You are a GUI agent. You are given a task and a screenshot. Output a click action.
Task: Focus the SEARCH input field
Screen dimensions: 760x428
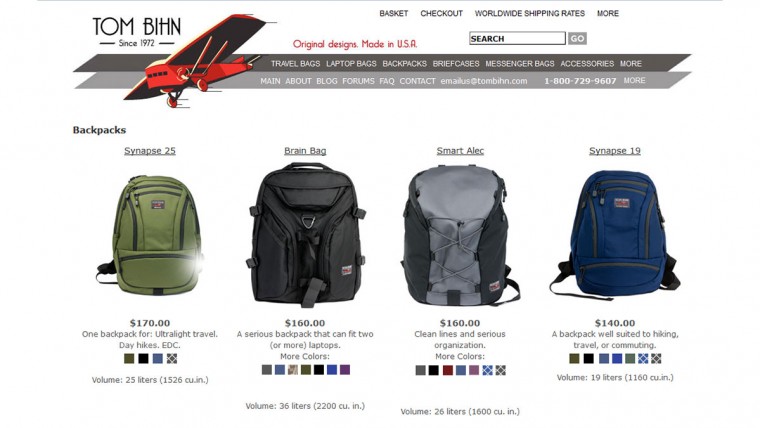tap(517, 38)
